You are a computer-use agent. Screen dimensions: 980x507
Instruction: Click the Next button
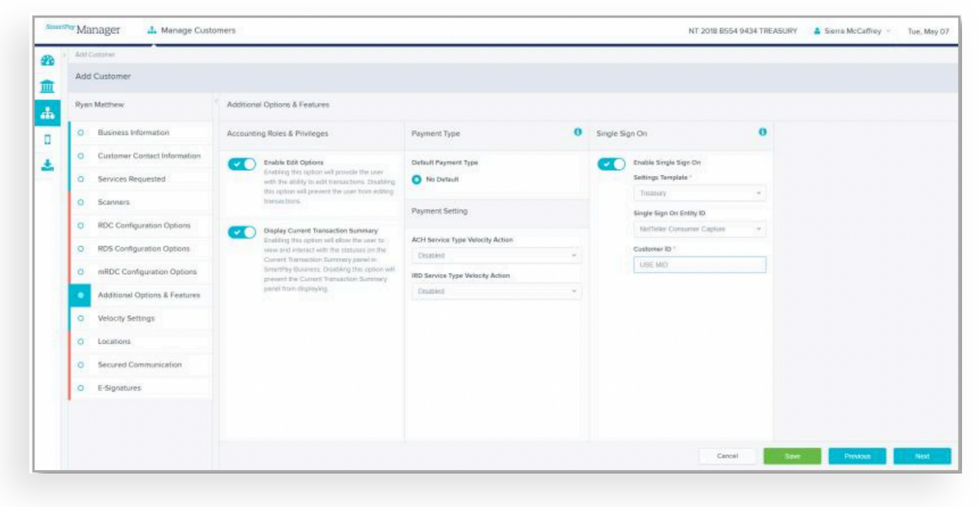(x=921, y=456)
